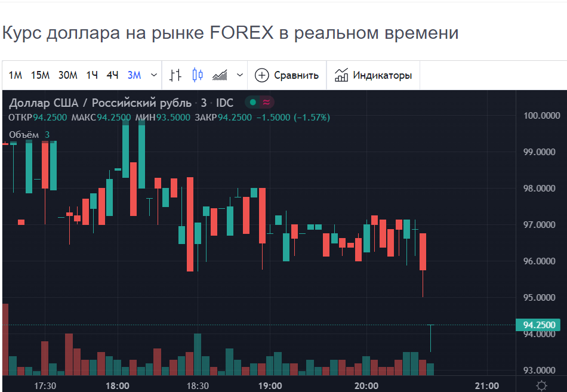Switch to the 30М timeframe
The width and height of the screenshot is (567, 392).
click(x=68, y=75)
